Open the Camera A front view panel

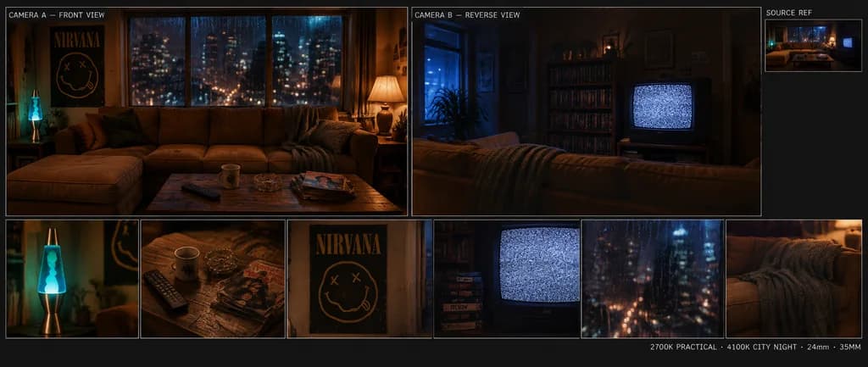pos(207,111)
